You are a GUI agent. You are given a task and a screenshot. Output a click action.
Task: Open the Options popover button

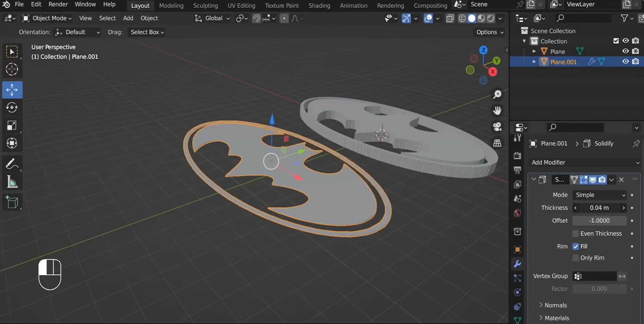pos(490,32)
